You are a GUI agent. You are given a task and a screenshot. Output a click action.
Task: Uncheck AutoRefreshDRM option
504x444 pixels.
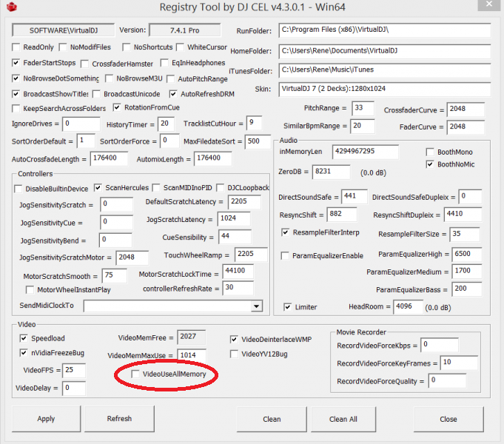pos(173,94)
